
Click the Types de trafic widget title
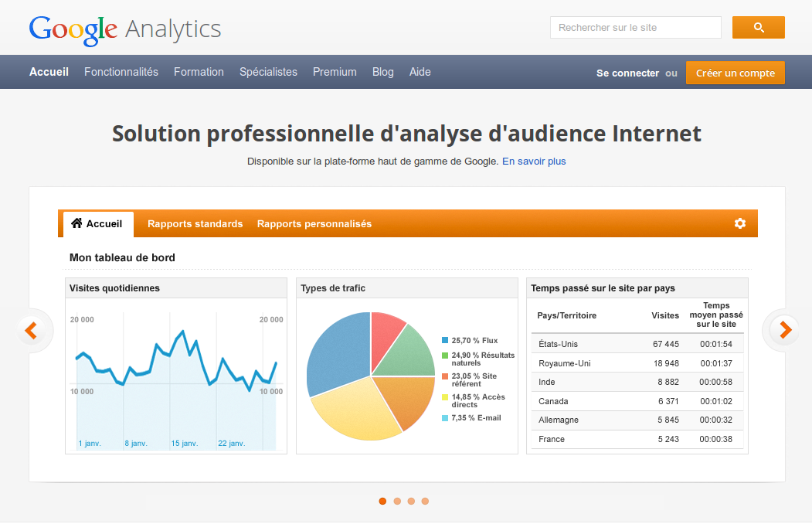coord(333,288)
